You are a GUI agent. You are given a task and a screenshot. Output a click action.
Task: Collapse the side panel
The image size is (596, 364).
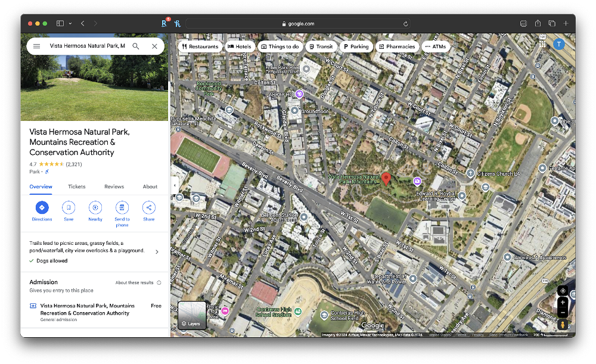click(x=175, y=185)
